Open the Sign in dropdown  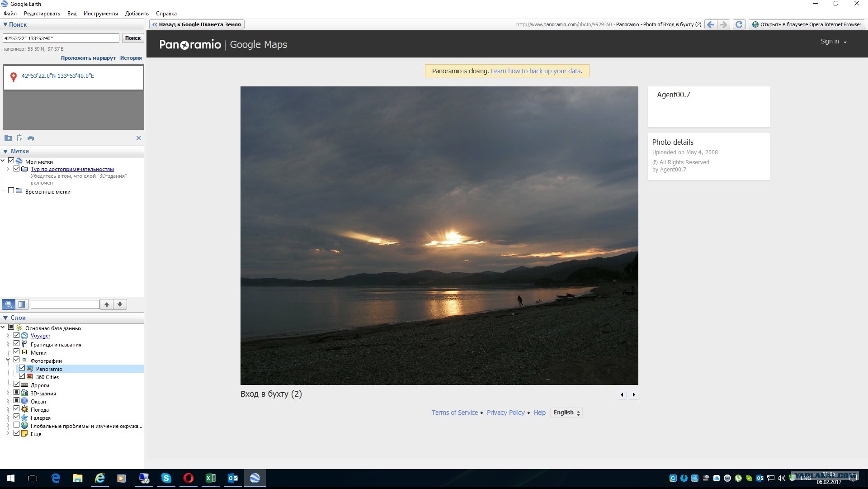(834, 42)
